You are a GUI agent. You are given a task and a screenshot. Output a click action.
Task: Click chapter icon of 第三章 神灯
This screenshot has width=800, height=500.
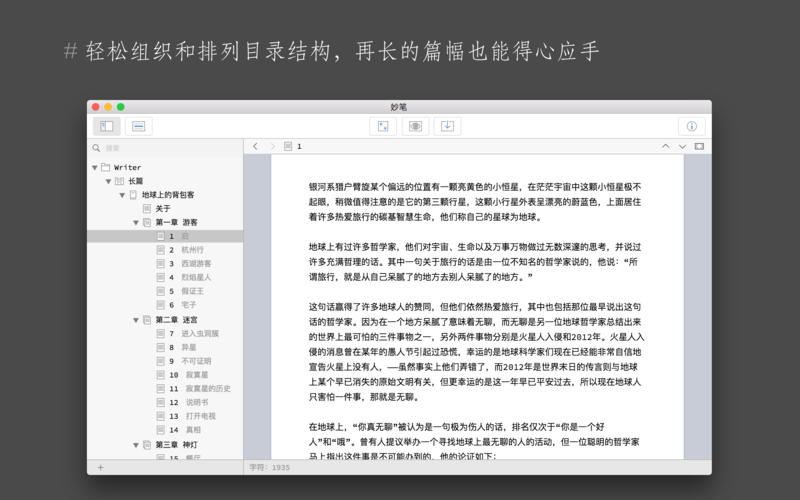tap(147, 445)
